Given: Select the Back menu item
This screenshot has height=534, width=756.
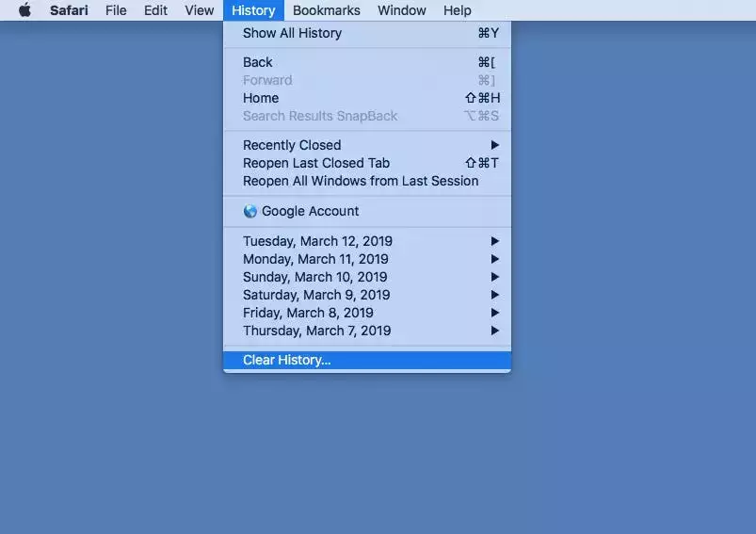Looking at the screenshot, I should (367, 62).
